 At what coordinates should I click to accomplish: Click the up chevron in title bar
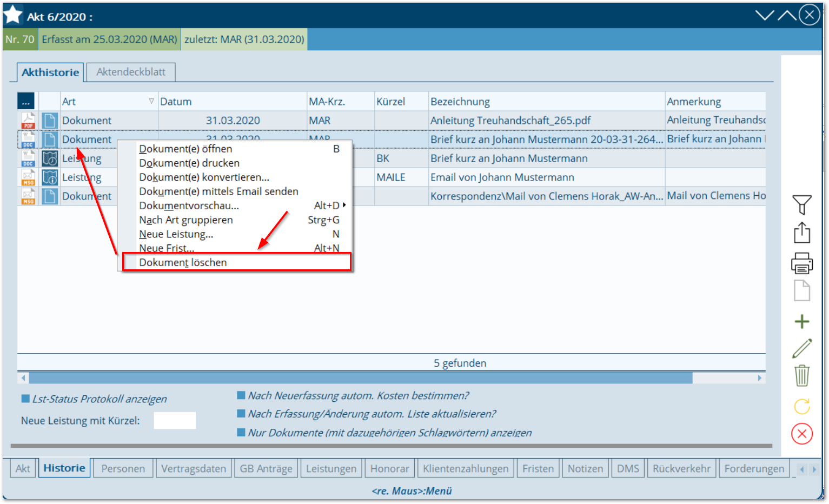tap(787, 15)
